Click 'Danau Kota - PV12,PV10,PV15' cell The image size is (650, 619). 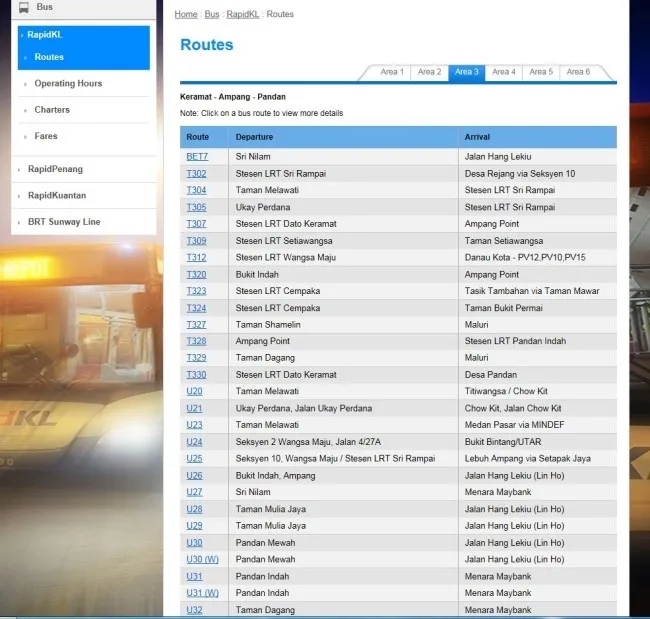pyautogui.click(x=525, y=257)
